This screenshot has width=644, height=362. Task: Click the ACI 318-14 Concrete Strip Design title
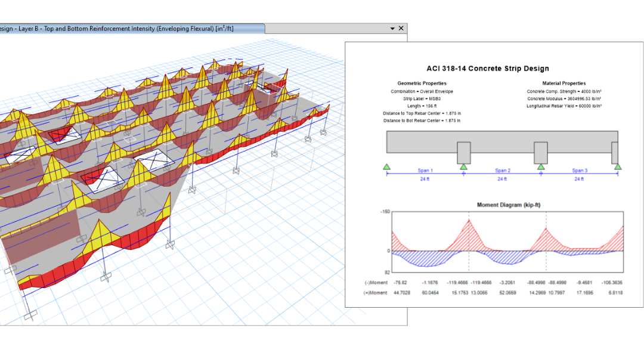point(488,69)
